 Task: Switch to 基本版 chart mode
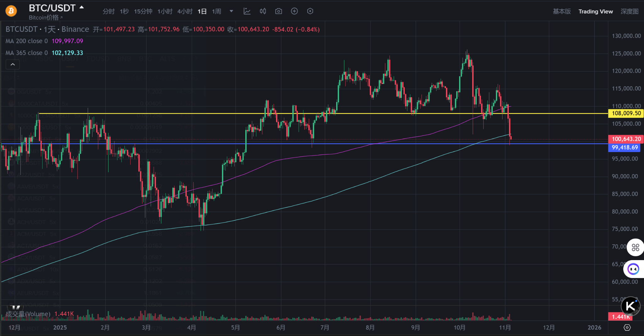[562, 11]
